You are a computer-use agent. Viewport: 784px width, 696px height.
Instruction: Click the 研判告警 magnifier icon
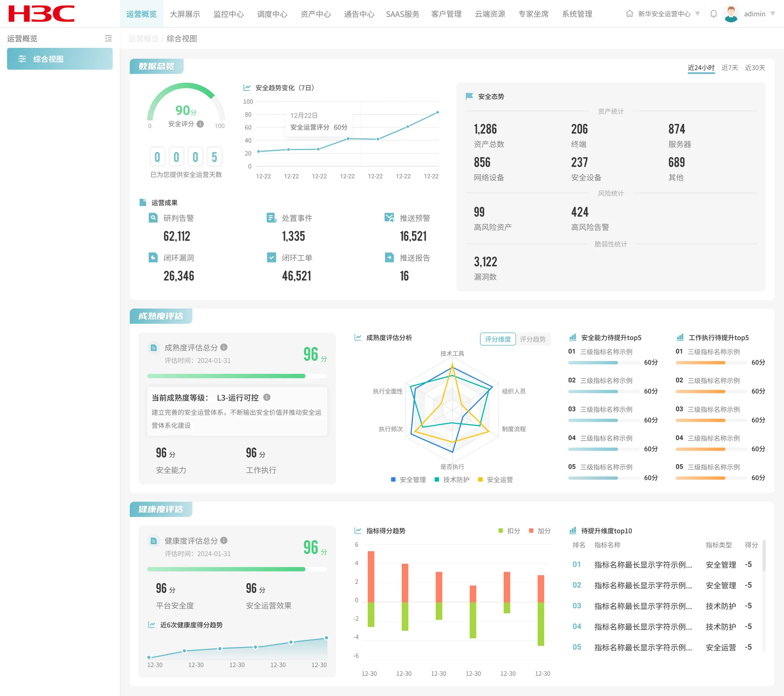(153, 217)
